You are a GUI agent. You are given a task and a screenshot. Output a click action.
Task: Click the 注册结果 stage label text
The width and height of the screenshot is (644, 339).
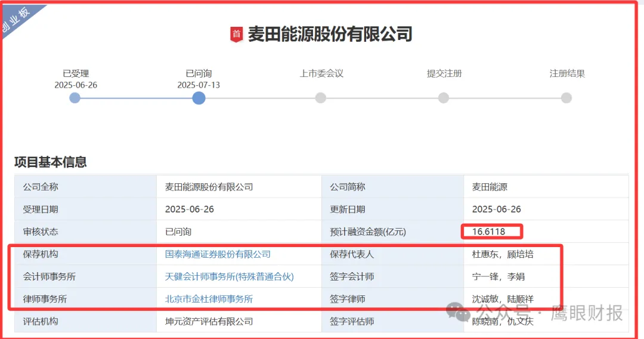click(567, 73)
